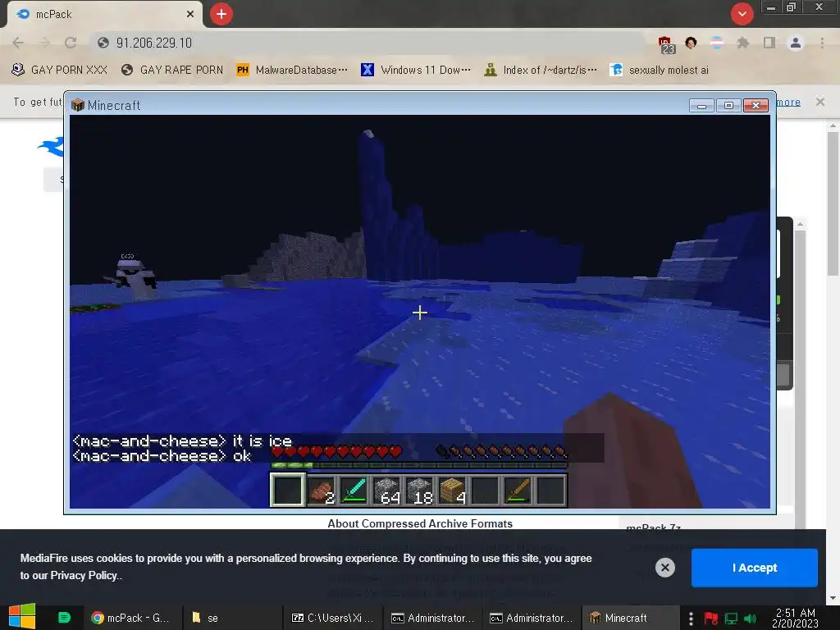This screenshot has width=840, height=630.
Task: Click I Accept on cookie banner
Action: tap(755, 568)
